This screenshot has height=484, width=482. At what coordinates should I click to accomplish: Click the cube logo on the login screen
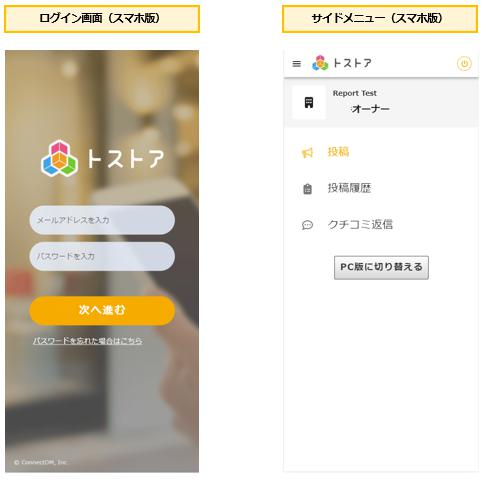[59, 158]
